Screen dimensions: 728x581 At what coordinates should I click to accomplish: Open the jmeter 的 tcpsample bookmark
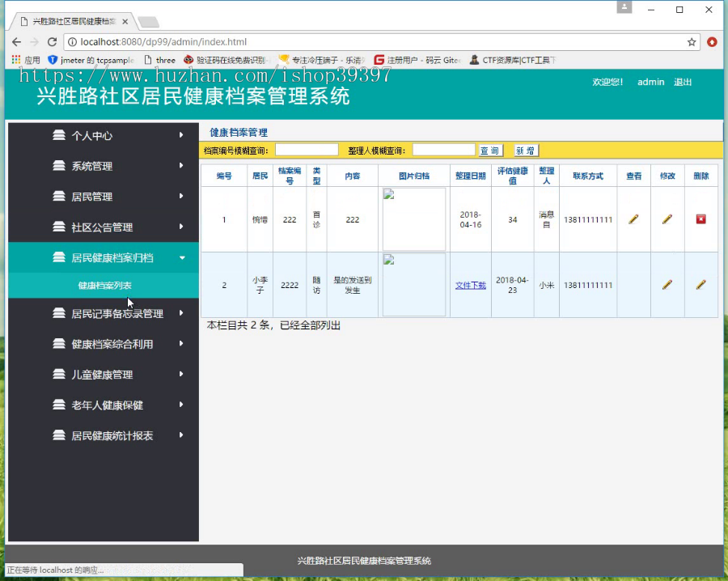[91, 60]
